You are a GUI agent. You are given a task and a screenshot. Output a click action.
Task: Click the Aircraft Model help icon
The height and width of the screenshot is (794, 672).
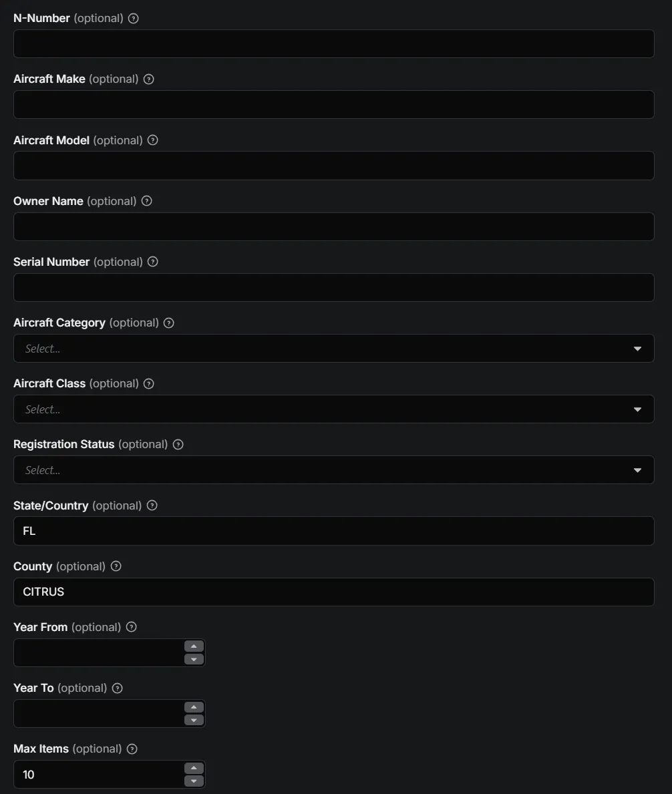point(153,140)
